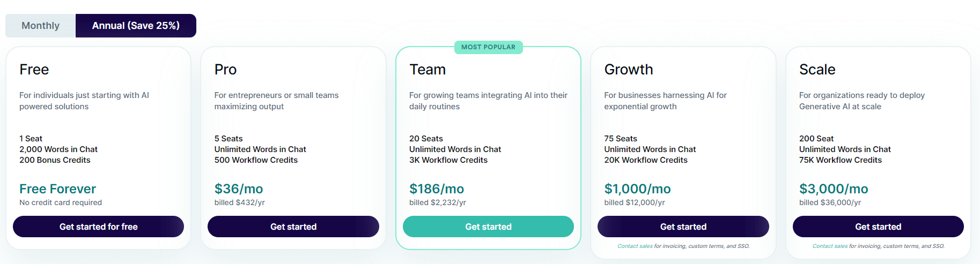Select Annual (Save 25%) billing

tap(136, 26)
